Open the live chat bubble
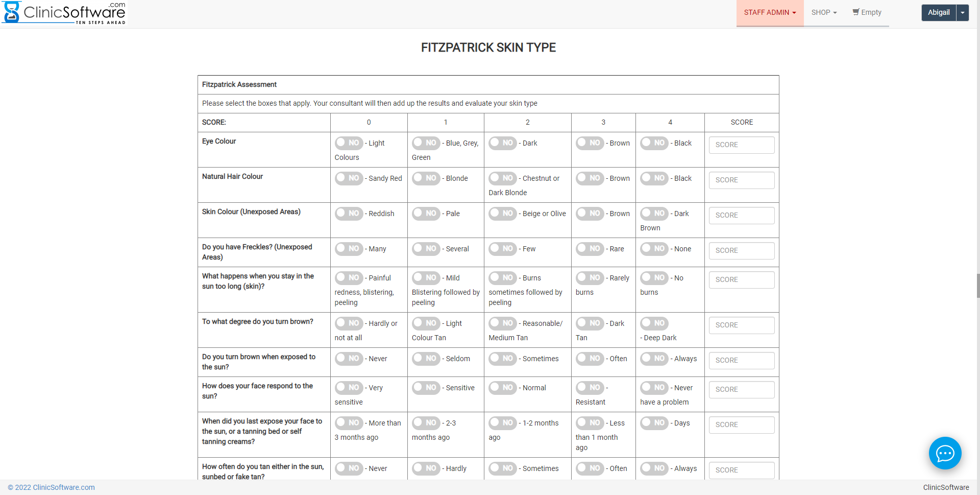 click(x=945, y=453)
